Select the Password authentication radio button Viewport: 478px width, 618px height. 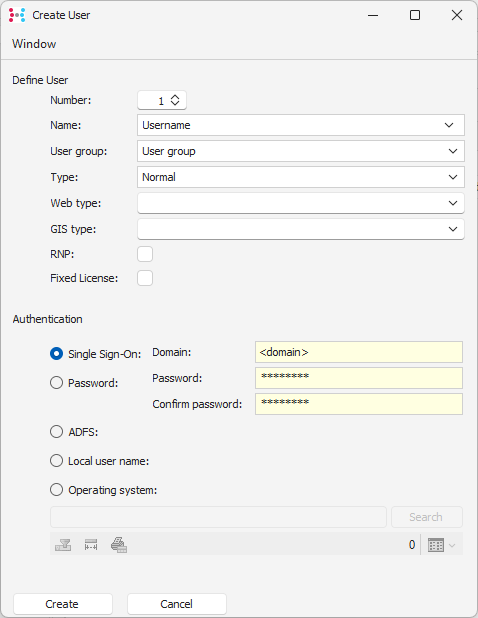coord(56,383)
